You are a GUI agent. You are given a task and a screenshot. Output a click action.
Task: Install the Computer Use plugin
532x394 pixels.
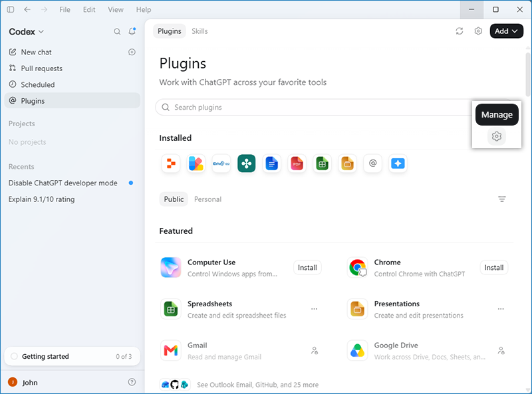pyautogui.click(x=307, y=268)
